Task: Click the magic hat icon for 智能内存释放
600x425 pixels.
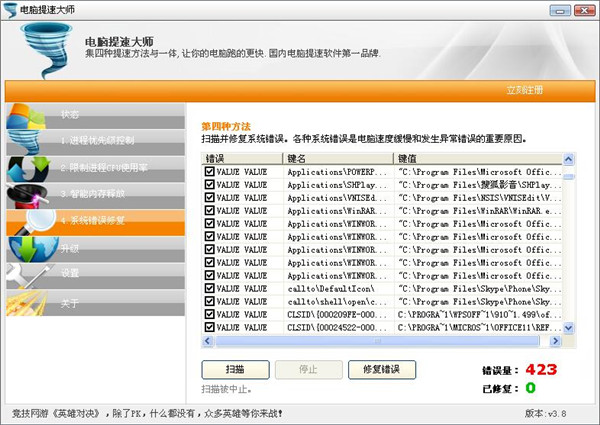Action: click(27, 195)
